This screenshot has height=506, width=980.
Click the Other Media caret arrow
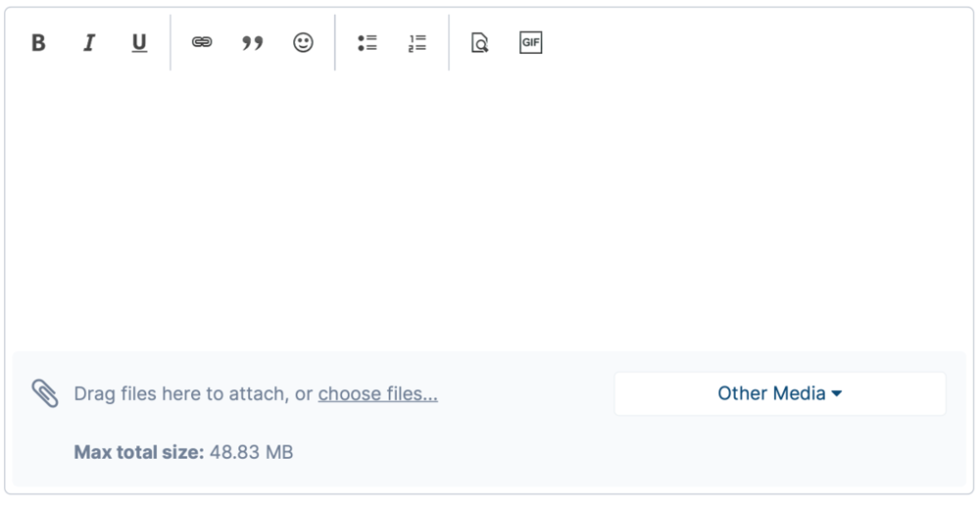tap(837, 394)
